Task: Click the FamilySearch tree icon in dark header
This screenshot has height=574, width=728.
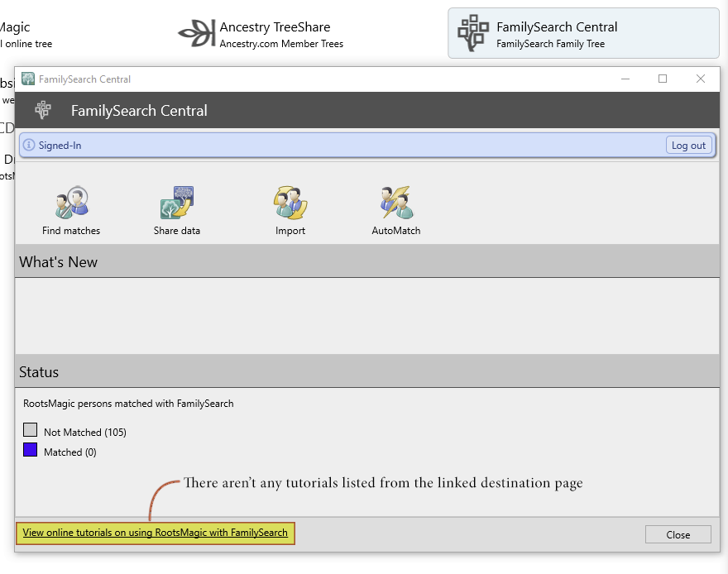Action: (x=43, y=110)
